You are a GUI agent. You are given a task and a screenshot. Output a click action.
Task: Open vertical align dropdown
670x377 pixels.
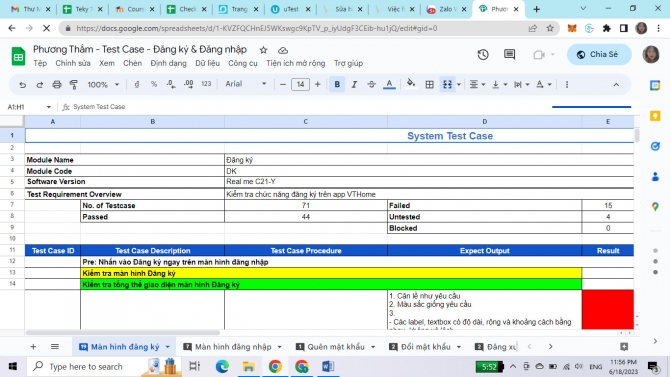[x=499, y=85]
